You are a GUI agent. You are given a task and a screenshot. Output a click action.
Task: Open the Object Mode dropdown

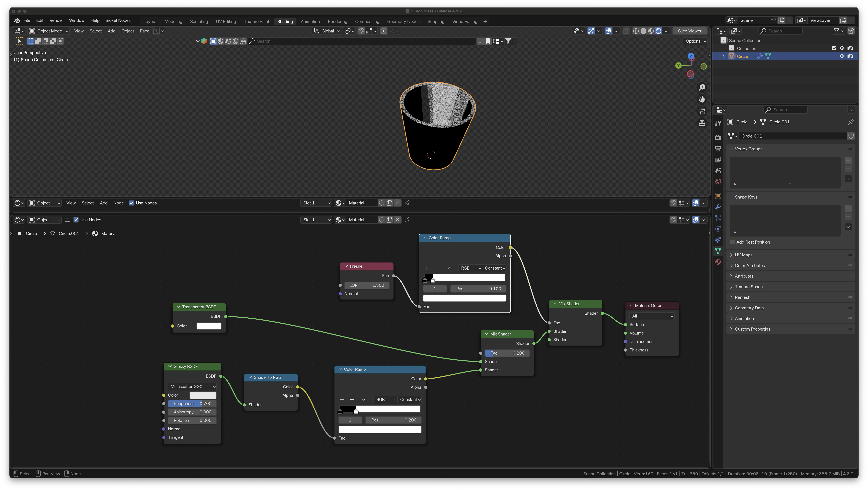point(49,31)
